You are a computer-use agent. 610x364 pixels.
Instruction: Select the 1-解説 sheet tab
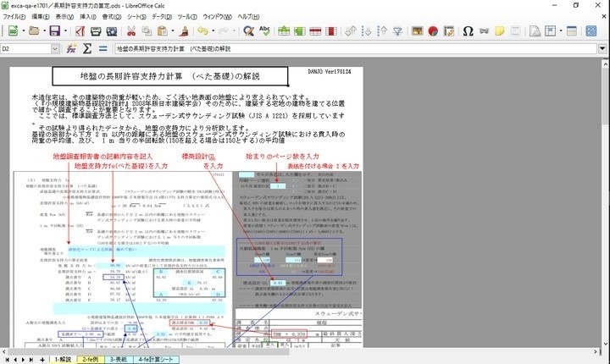[63, 360]
